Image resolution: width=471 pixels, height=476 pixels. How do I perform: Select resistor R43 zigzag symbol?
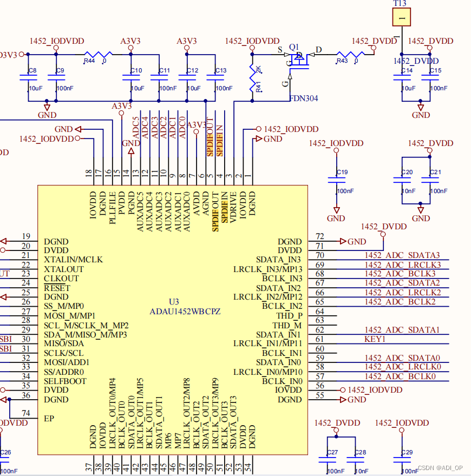[350, 55]
